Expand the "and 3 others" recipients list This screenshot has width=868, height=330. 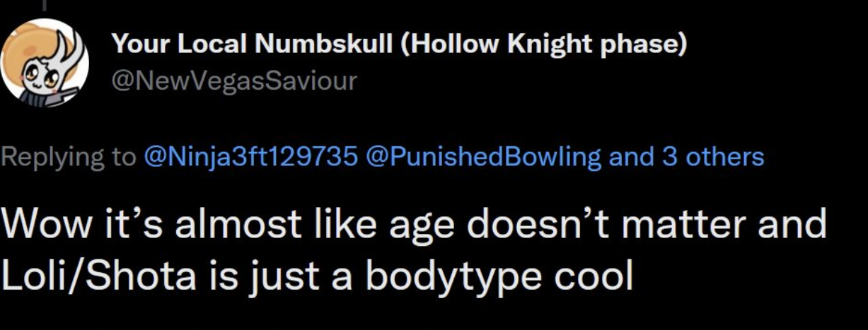[x=686, y=155]
